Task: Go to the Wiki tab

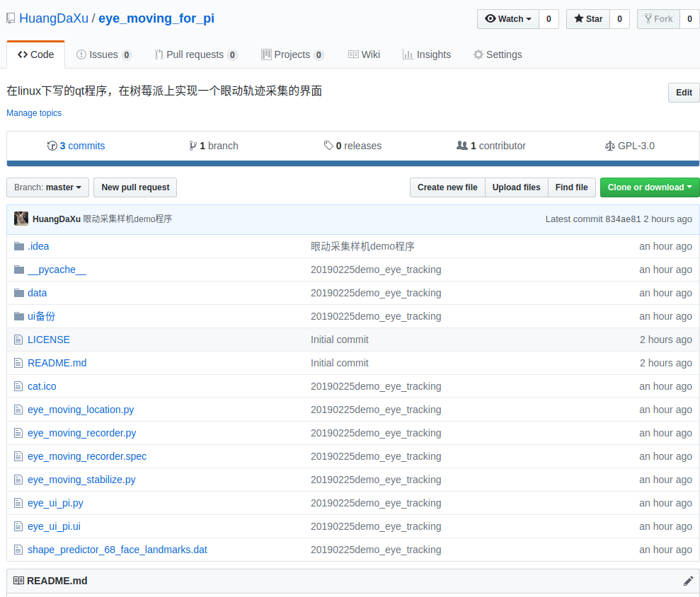Action: (x=364, y=54)
